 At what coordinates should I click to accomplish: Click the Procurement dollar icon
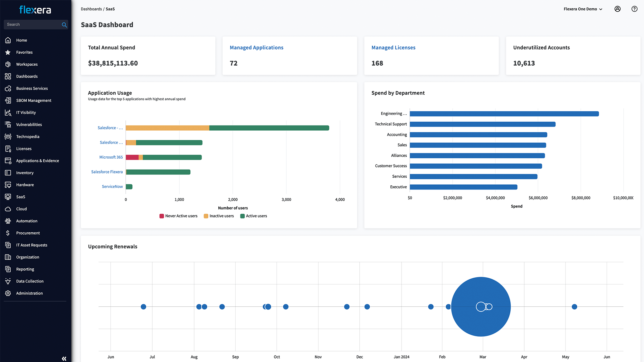point(8,233)
